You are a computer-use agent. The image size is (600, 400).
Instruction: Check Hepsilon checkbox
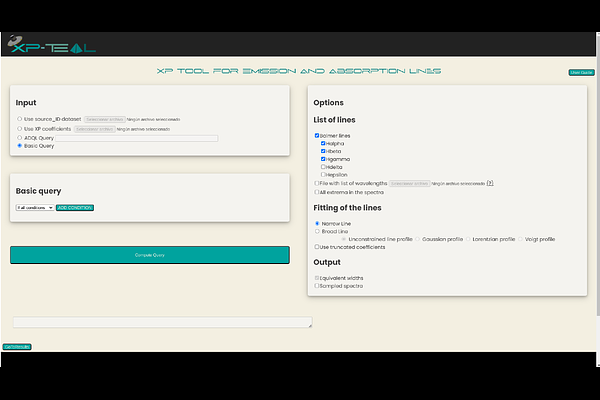click(x=323, y=175)
